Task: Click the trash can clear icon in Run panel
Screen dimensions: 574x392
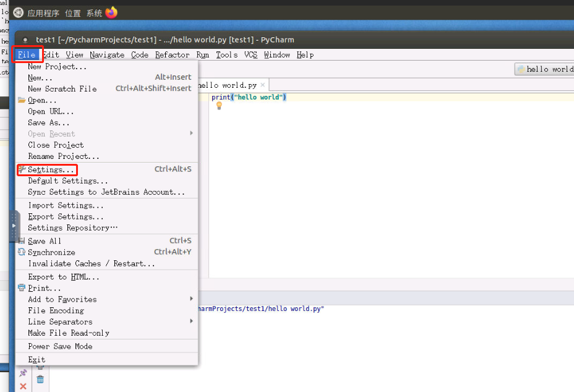Action: [40, 379]
